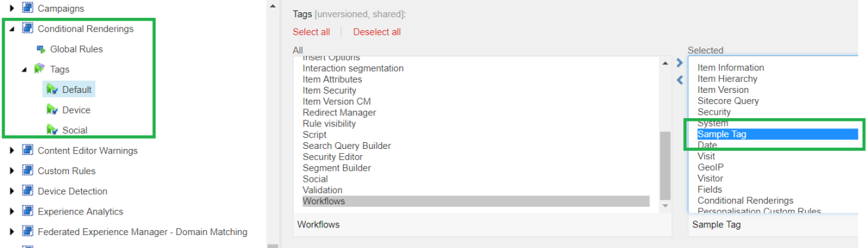Collapse the Tags tree node
868x248 pixels.
(x=24, y=70)
